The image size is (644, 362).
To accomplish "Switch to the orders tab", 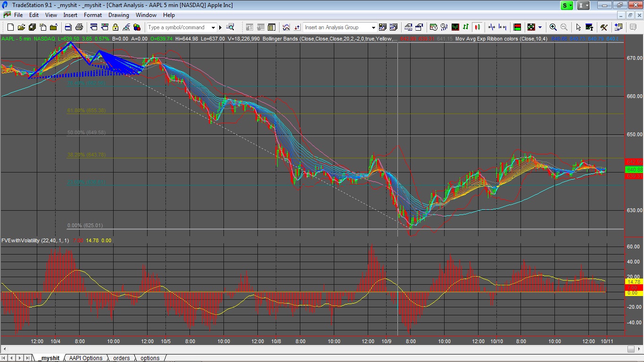I will [121, 358].
